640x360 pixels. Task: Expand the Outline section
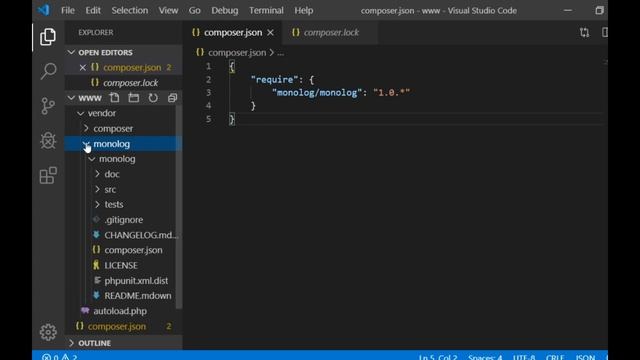(71, 343)
